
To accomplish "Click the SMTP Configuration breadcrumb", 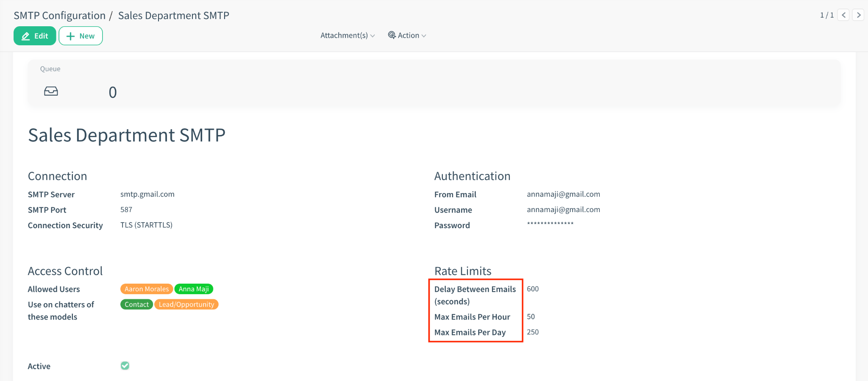I will 59,15.
